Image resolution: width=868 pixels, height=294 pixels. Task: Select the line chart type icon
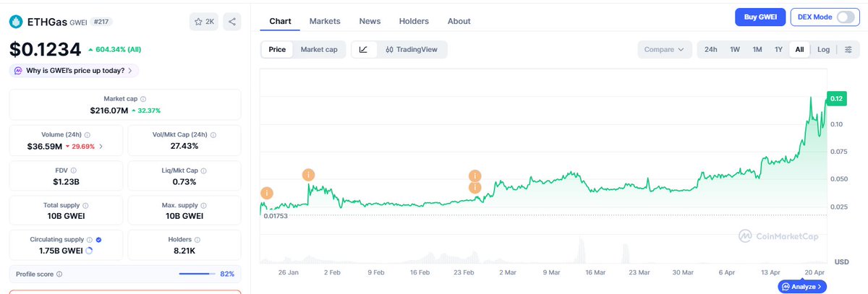tap(363, 50)
